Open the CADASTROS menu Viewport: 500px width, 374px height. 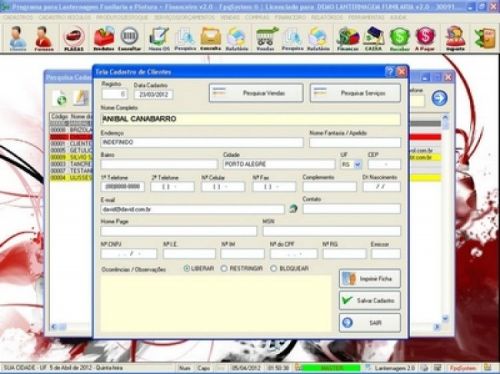(x=18, y=17)
